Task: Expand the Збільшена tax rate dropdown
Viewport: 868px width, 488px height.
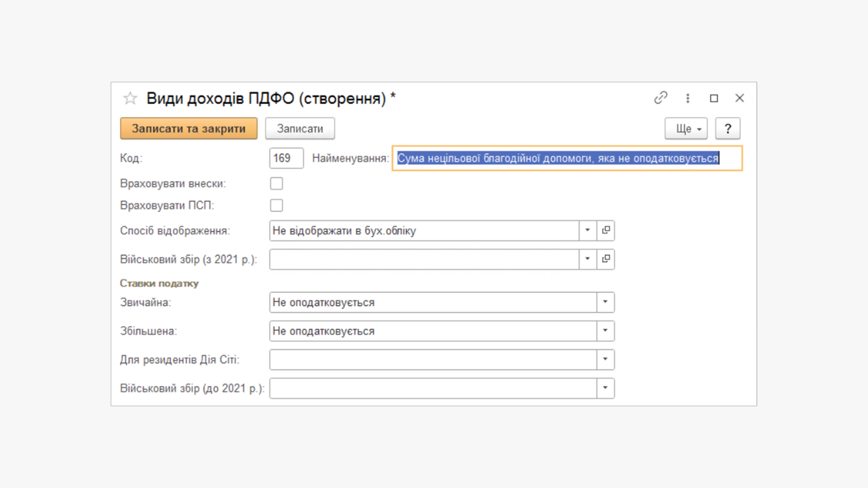Action: pos(605,331)
